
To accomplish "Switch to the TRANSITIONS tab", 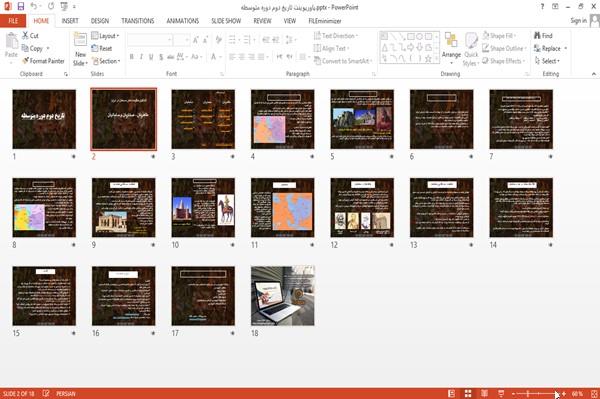I will [138, 21].
